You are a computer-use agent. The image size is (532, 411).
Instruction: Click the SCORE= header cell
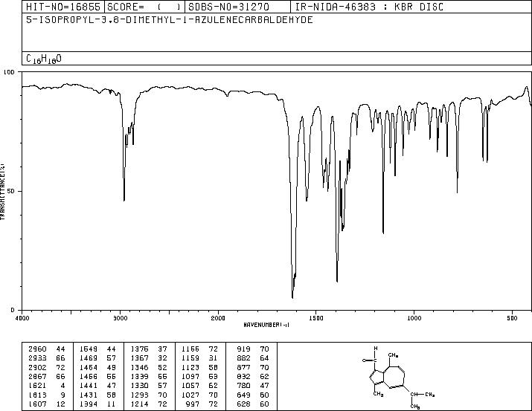(144, 7)
